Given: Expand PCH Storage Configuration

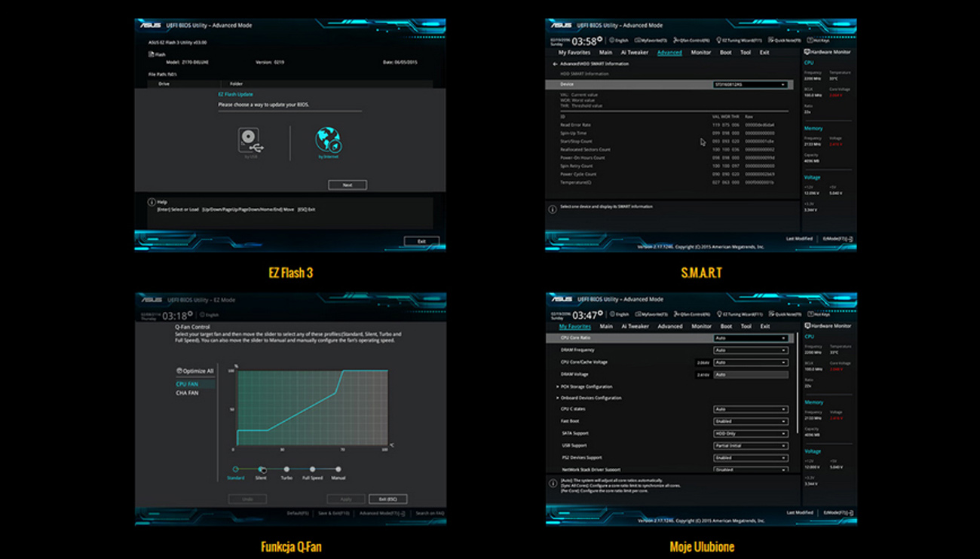Looking at the screenshot, I should (x=588, y=386).
